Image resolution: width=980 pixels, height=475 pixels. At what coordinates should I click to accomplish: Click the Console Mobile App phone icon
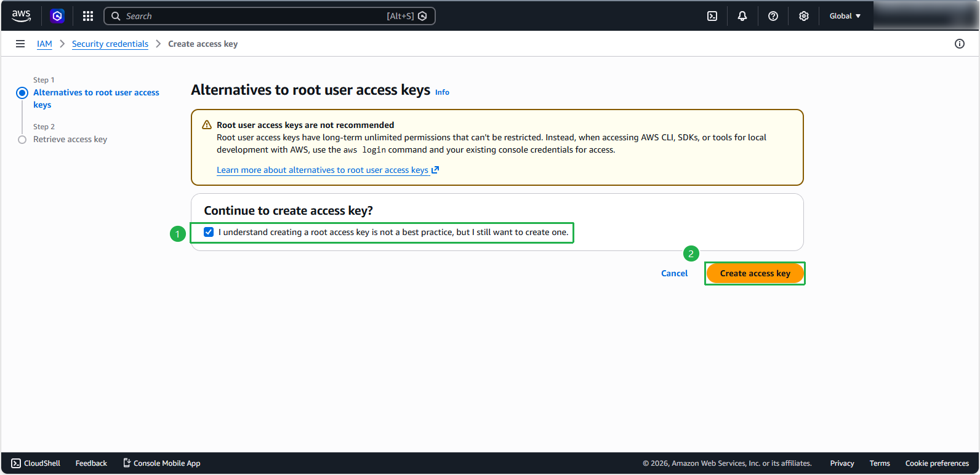pyautogui.click(x=127, y=463)
